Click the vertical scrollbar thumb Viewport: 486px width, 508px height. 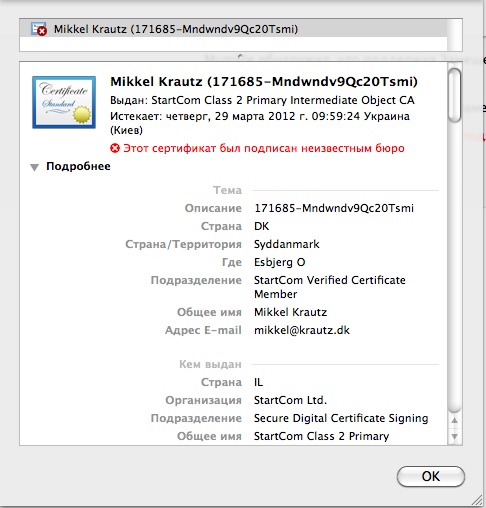click(455, 95)
